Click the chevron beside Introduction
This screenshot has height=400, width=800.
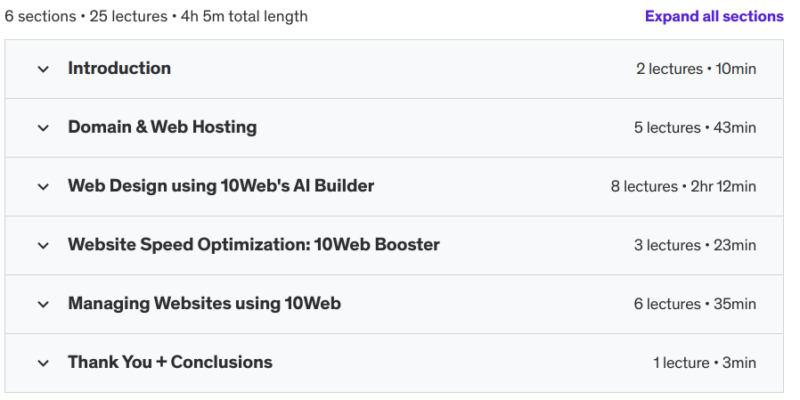(x=43, y=69)
